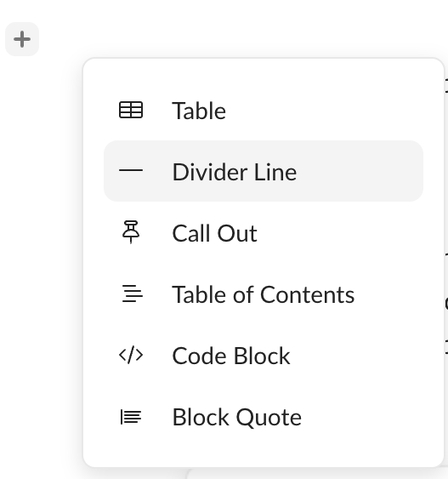Click the highlighted Divider Line row background
448x479 pixels.
click(x=360, y=171)
